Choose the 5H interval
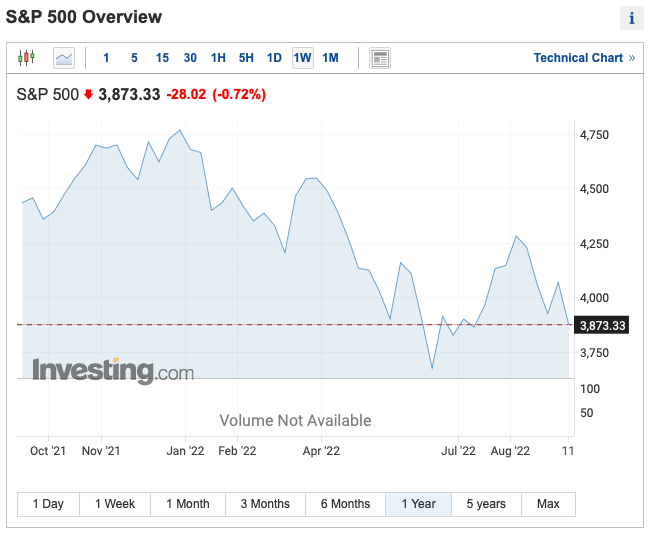 coord(246,58)
